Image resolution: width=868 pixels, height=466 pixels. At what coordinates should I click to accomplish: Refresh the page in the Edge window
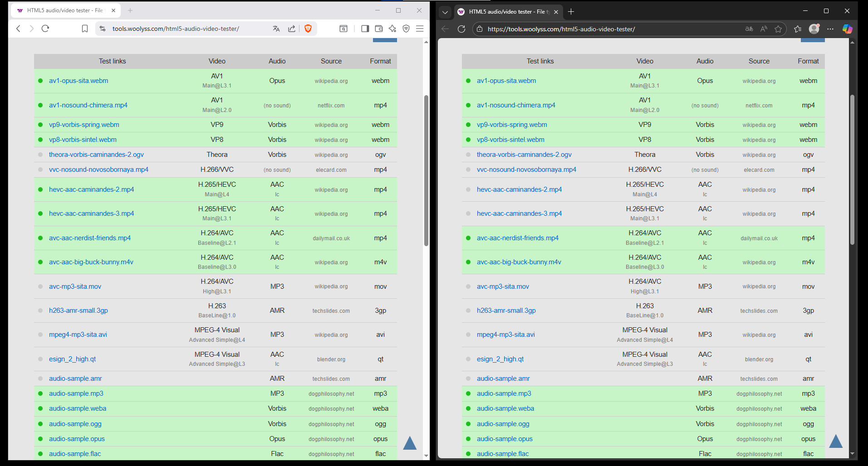461,29
